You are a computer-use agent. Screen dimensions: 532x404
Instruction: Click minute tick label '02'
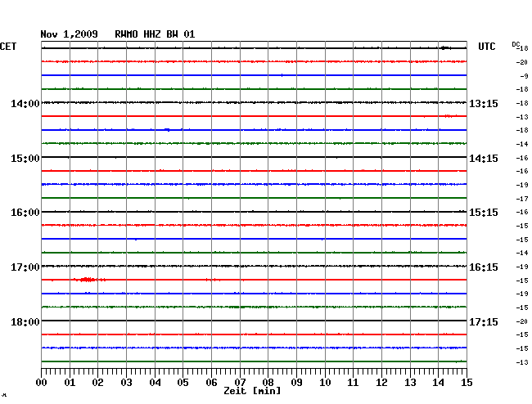point(97,383)
